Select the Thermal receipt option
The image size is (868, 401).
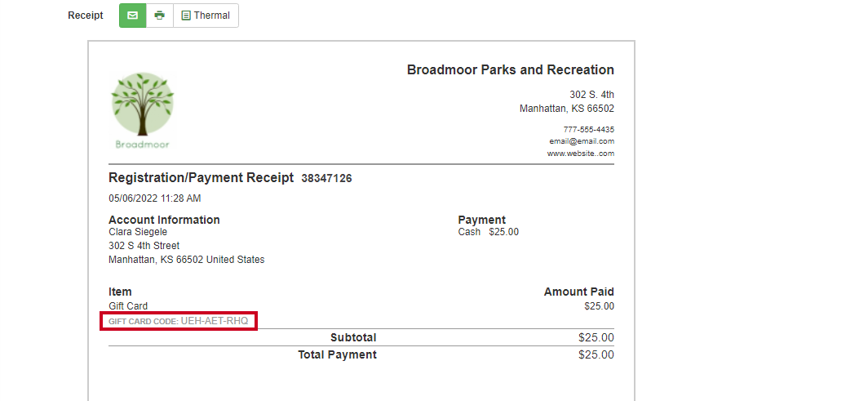pyautogui.click(x=206, y=16)
